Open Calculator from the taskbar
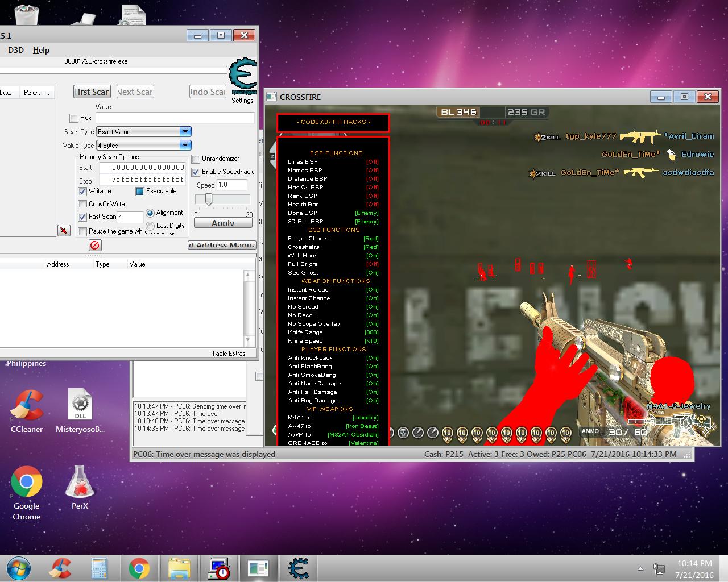 (100, 568)
